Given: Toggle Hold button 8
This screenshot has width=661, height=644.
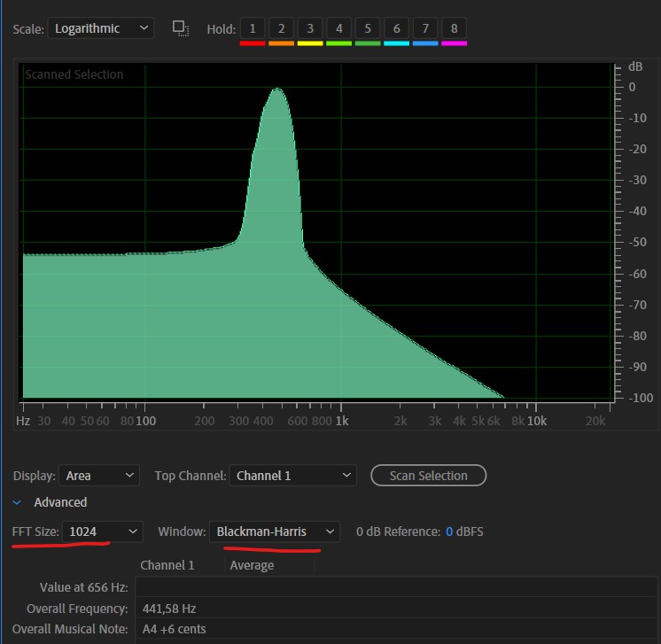Looking at the screenshot, I should coord(454,28).
